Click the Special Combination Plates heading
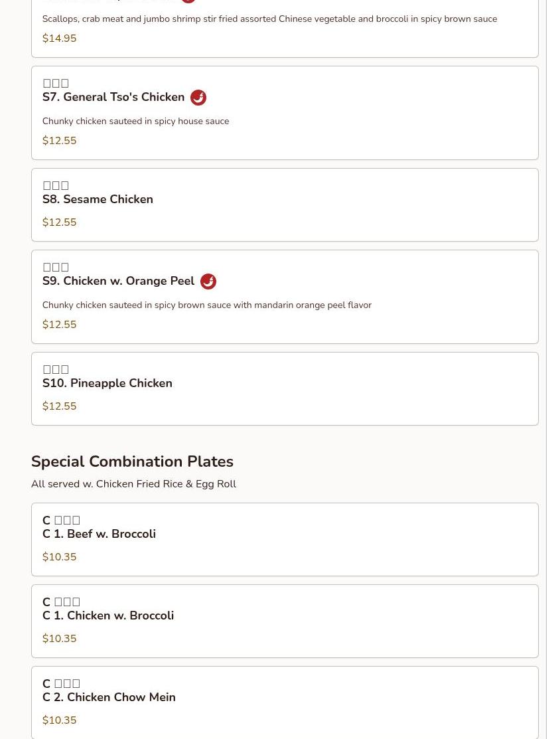Viewport: 560px width, 739px height. pyautogui.click(x=132, y=461)
